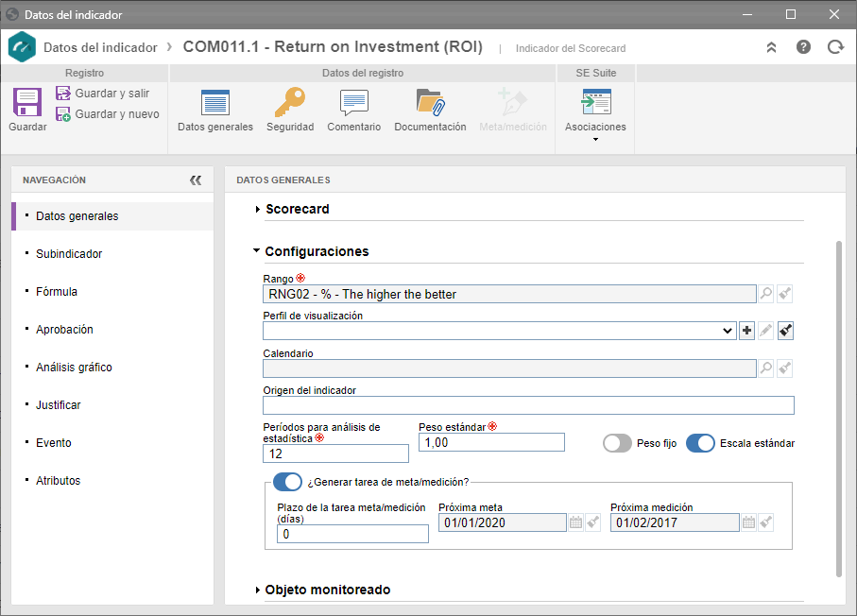Image resolution: width=857 pixels, height=616 pixels.
Task: Click the Peso estándar field
Action: point(491,442)
